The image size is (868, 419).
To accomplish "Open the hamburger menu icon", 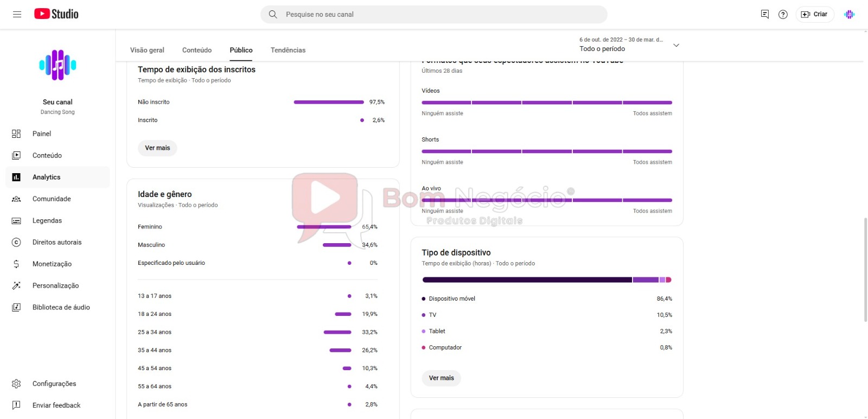I will [17, 14].
